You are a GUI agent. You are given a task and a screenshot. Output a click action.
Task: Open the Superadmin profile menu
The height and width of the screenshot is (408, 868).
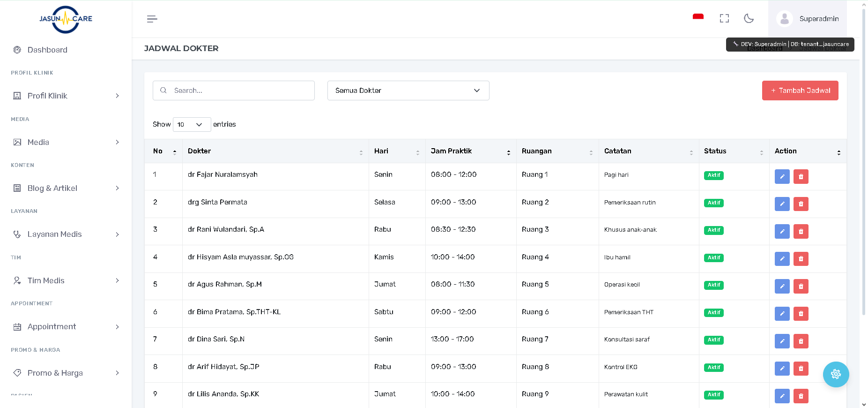click(808, 19)
